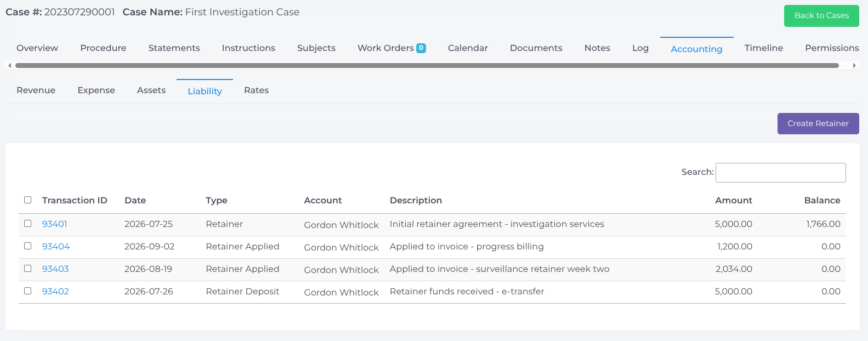Screen dimensions: 868x341
Task: Open the Documents tab
Action: click(x=536, y=48)
